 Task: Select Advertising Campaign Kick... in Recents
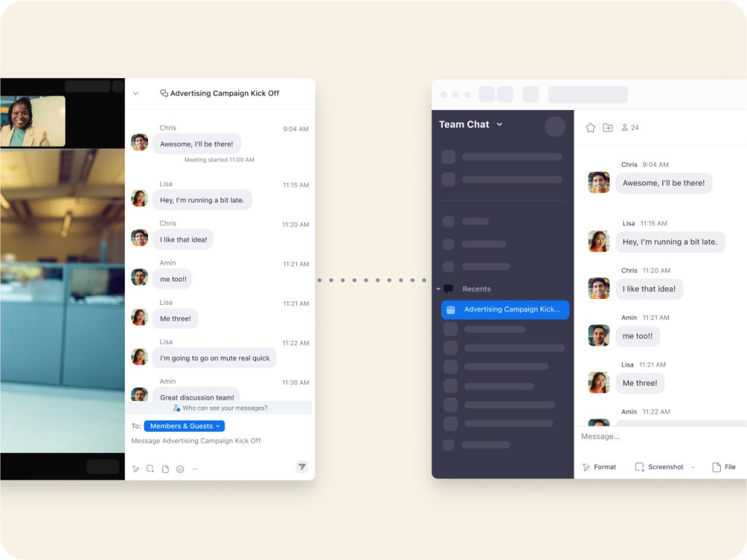click(505, 310)
